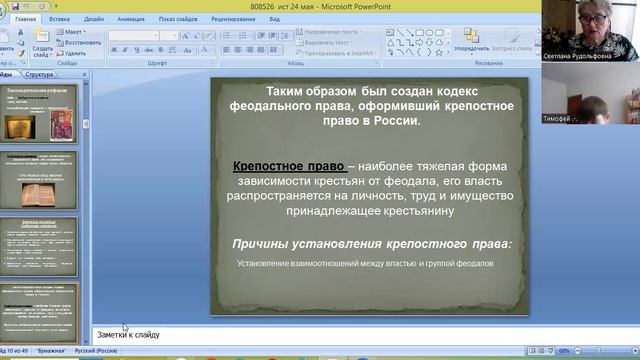The image size is (640, 360).
Task: Choose the cloud shape from gallery
Action: [439, 42]
